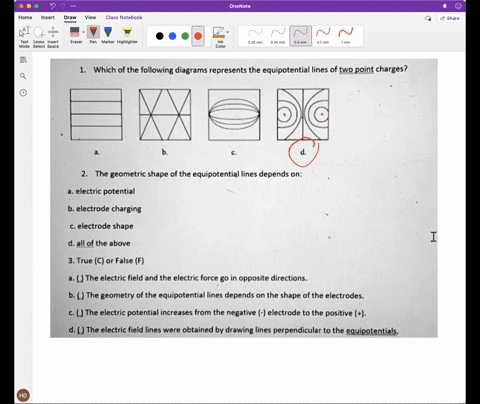This screenshot has height=404, width=480.
Task: Select the Eraser tool
Action: pos(75,35)
